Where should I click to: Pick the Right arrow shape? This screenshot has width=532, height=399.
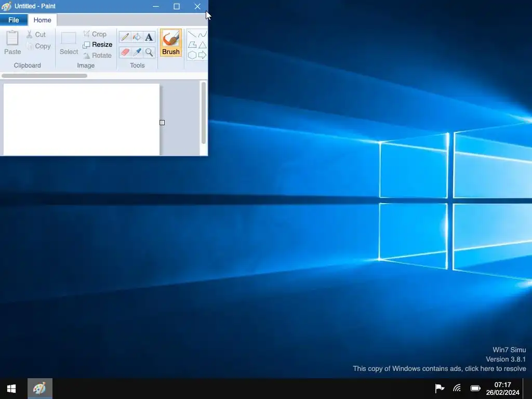203,55
